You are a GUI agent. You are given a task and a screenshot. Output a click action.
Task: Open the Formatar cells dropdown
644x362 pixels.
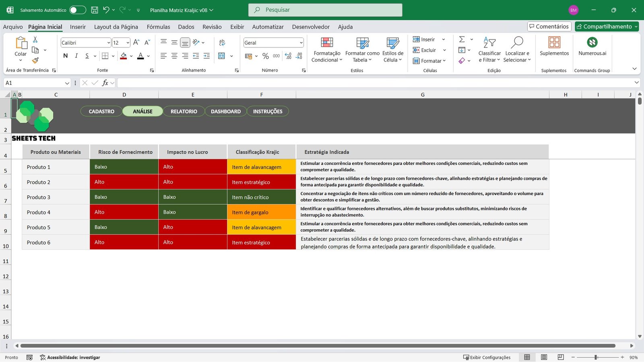(x=429, y=61)
